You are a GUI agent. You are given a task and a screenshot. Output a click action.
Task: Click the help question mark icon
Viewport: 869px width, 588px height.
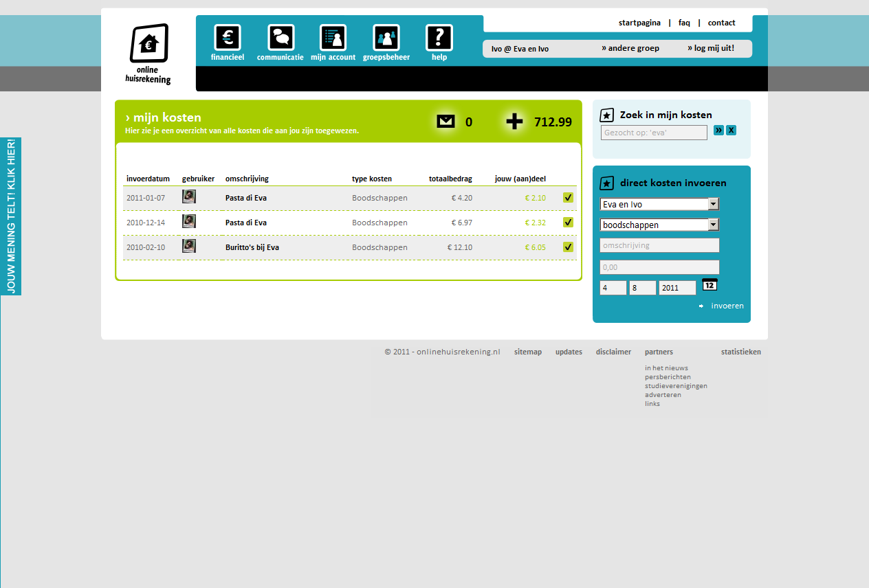439,38
